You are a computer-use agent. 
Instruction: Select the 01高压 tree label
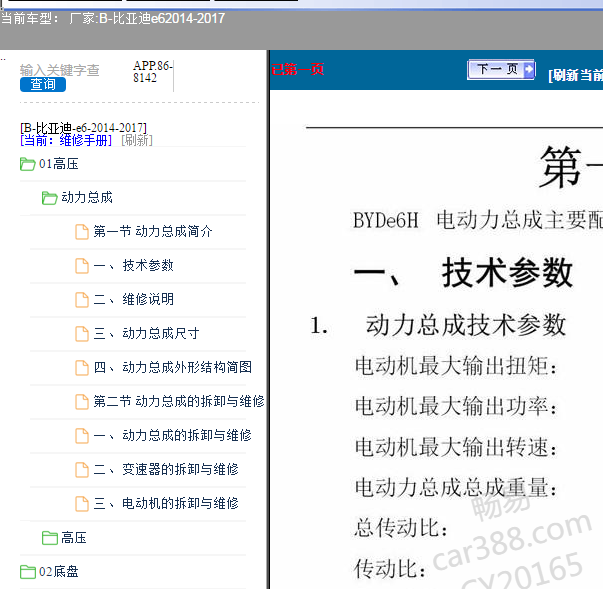pyautogui.click(x=58, y=164)
